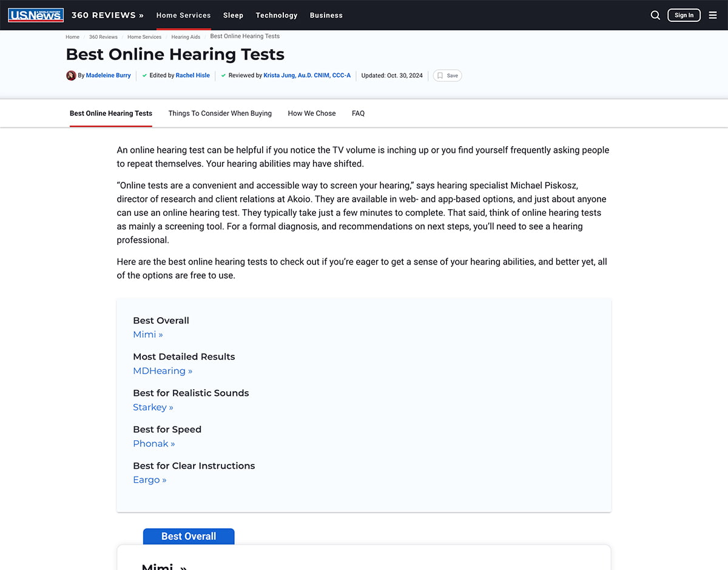Go to the Home Services breadcrumb
728x570 pixels.
[144, 37]
